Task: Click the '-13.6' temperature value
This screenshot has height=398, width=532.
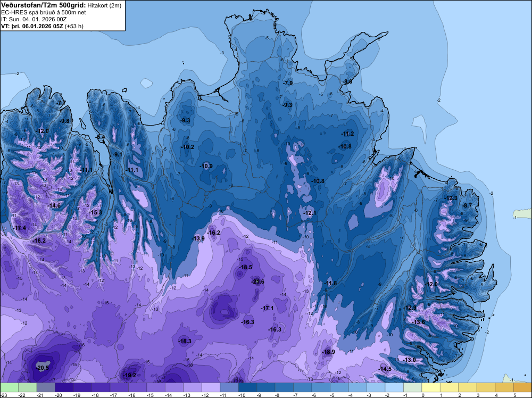Action: point(418,322)
